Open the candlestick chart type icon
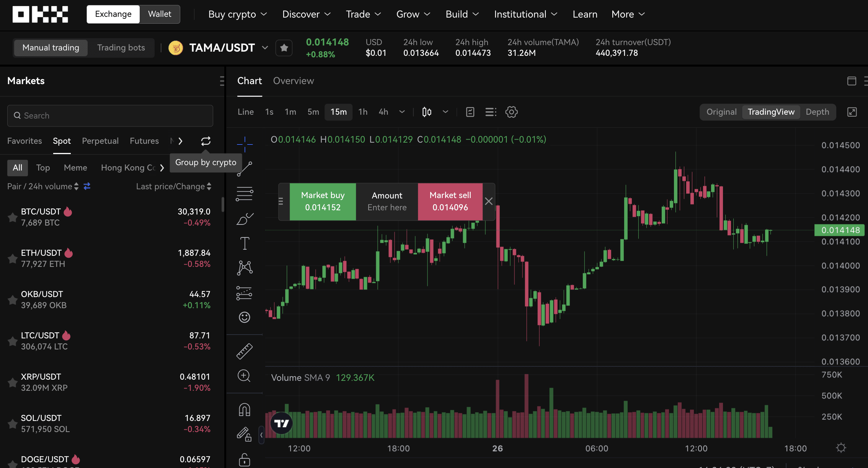Image resolution: width=868 pixels, height=468 pixels. [x=427, y=112]
